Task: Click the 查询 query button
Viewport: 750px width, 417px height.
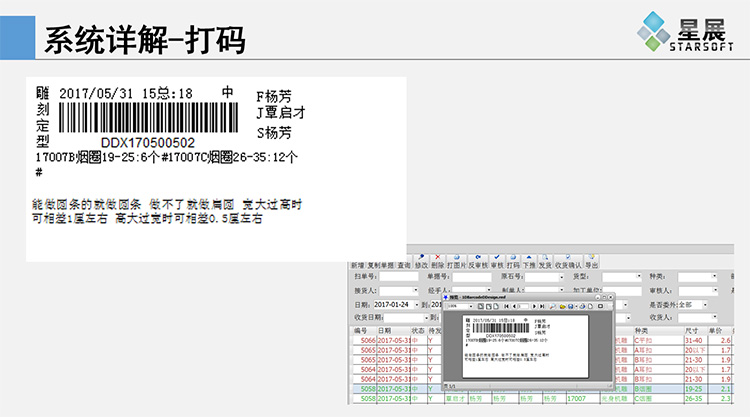Action: point(403,266)
